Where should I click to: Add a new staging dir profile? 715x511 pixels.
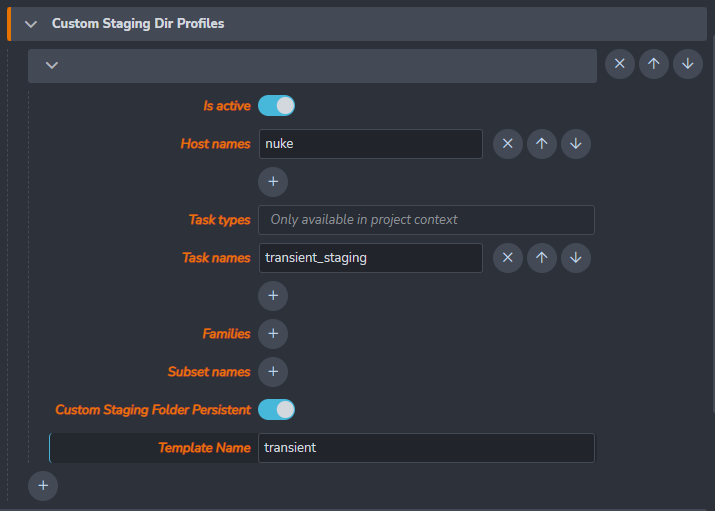[43, 486]
